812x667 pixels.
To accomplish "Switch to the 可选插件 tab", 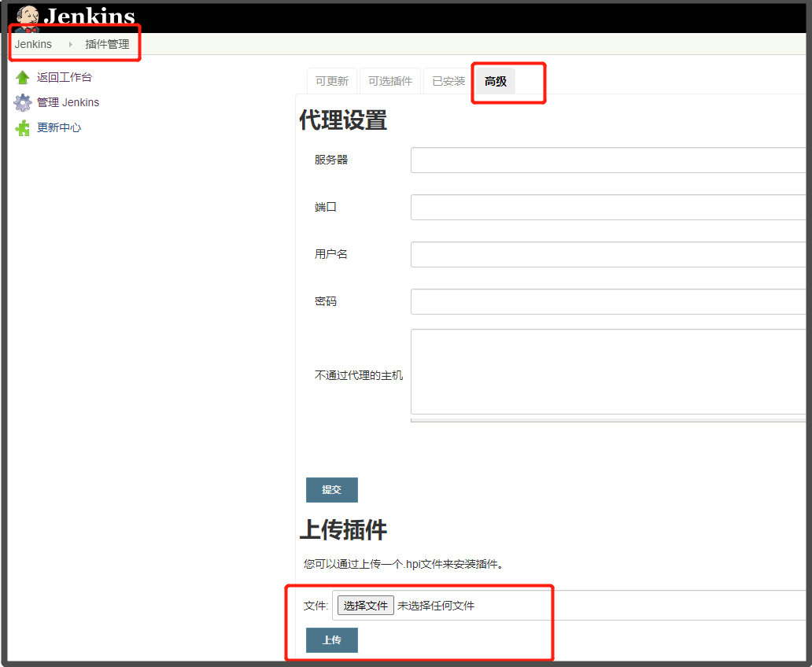I will click(389, 80).
